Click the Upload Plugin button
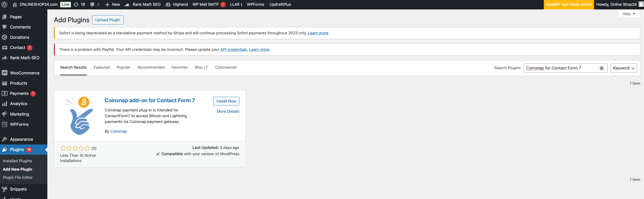 click(108, 20)
